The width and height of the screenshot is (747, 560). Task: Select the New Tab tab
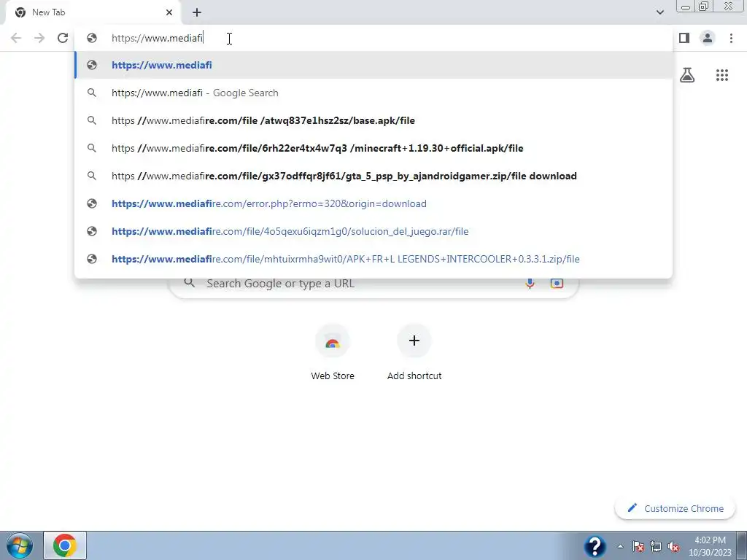[93, 12]
